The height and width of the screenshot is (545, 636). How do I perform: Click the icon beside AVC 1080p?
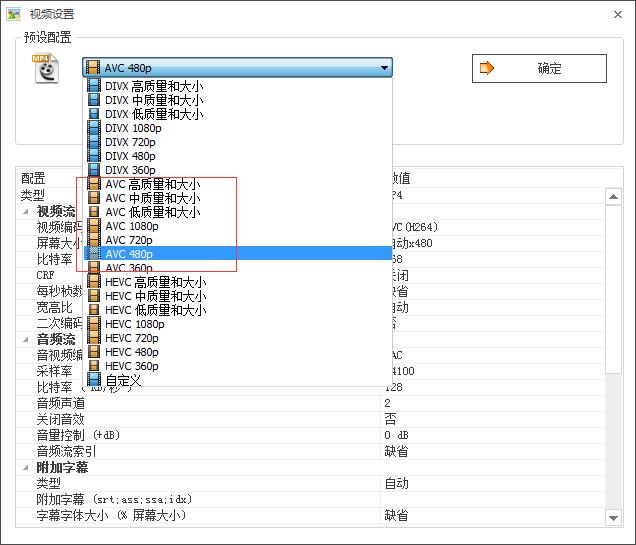coord(94,227)
